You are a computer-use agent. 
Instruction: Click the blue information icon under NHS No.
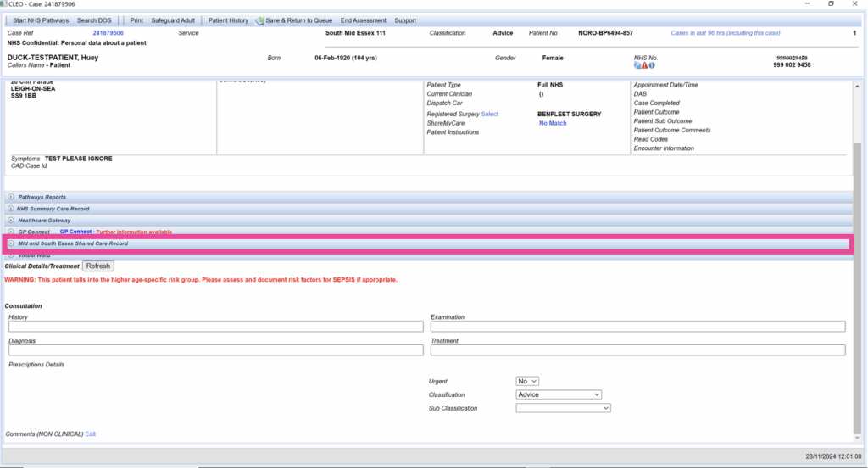pos(652,65)
